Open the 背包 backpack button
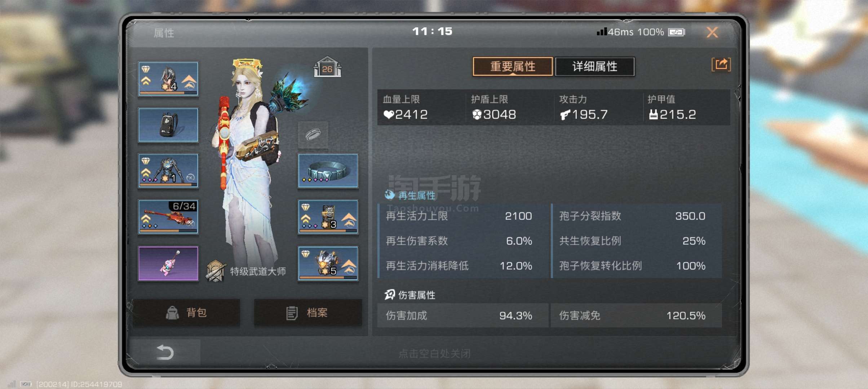The image size is (868, 389). (186, 313)
